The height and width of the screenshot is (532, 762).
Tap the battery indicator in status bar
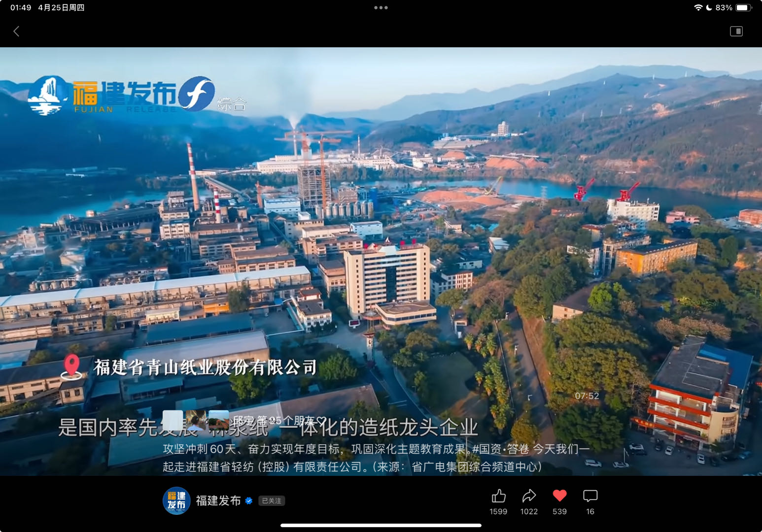[742, 8]
